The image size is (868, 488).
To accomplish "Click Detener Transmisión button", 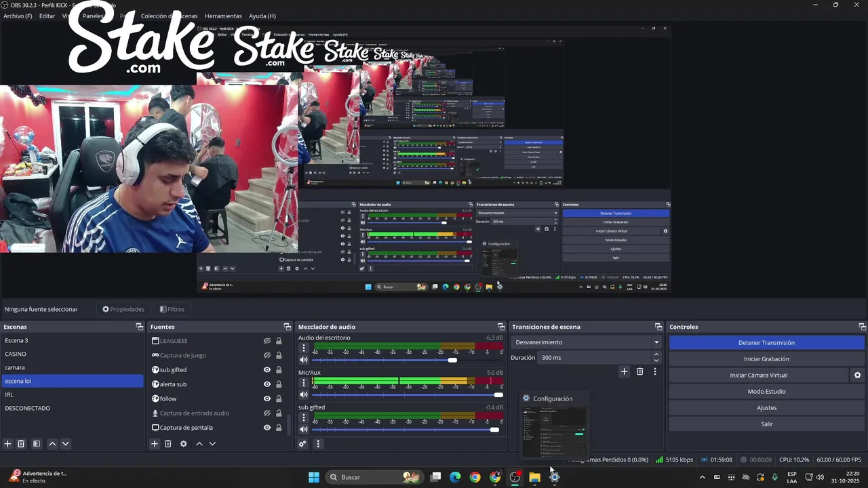I will (x=766, y=343).
